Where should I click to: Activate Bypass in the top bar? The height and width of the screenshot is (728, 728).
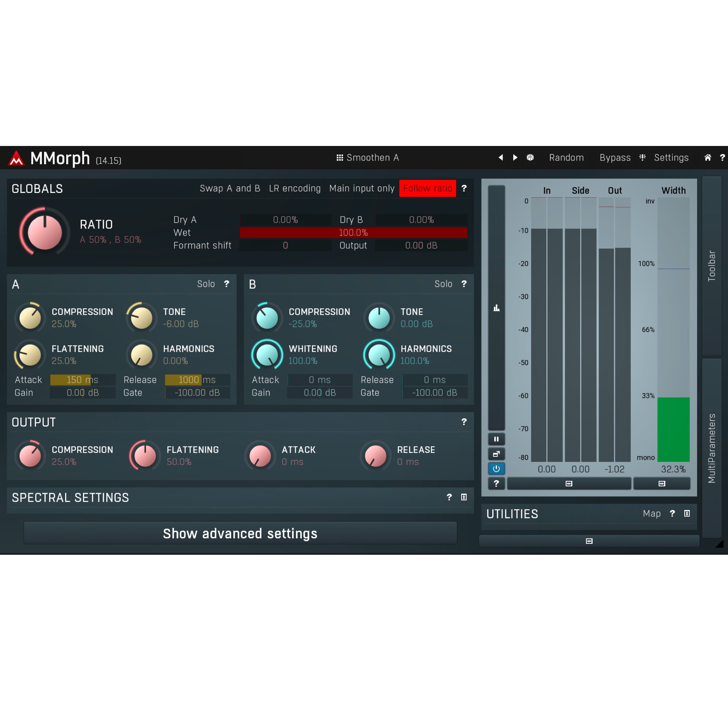[615, 158]
